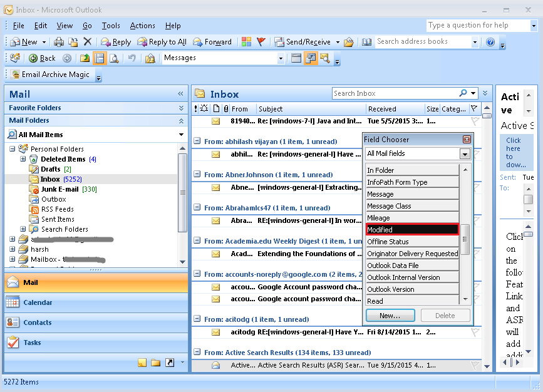
Task: Collapse group From: Active Search Results
Action: coord(197,352)
